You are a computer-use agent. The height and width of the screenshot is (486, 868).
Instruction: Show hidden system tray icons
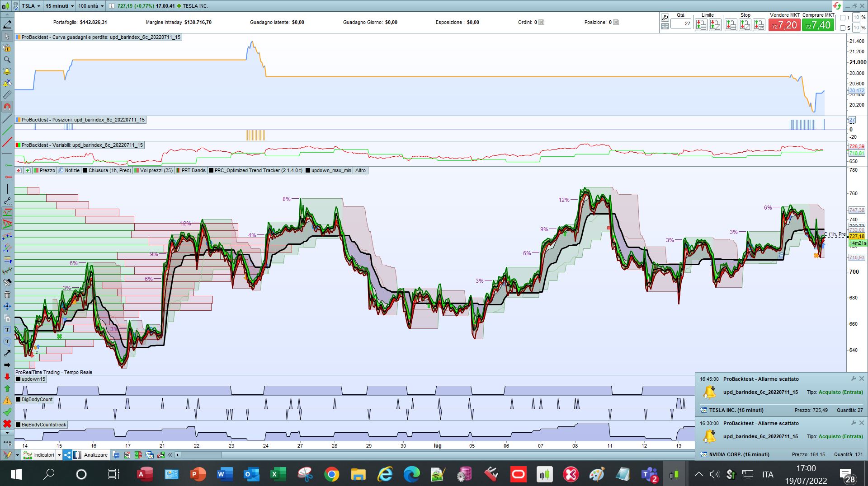click(698, 474)
